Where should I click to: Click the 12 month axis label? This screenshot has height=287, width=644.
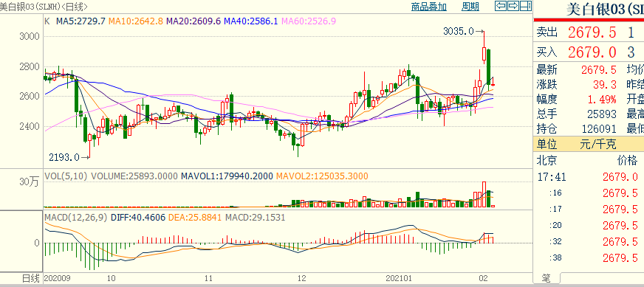tap(302, 278)
